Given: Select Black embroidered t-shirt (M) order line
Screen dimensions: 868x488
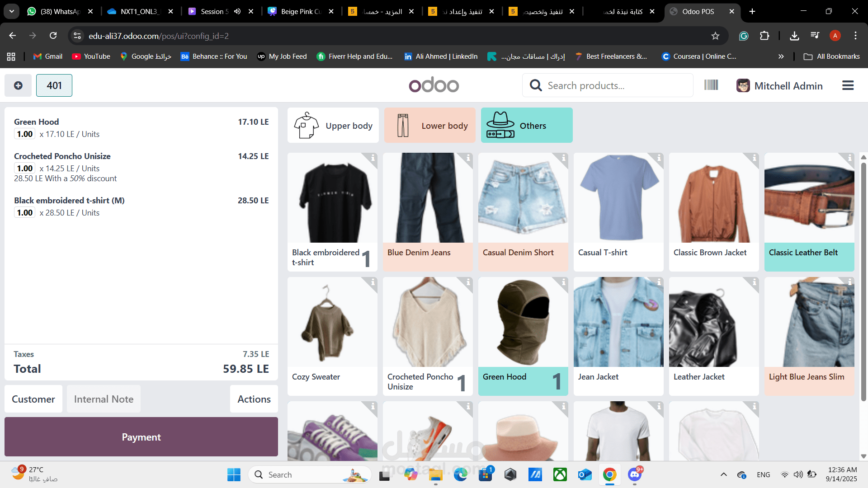Looking at the screenshot, I should point(141,206).
